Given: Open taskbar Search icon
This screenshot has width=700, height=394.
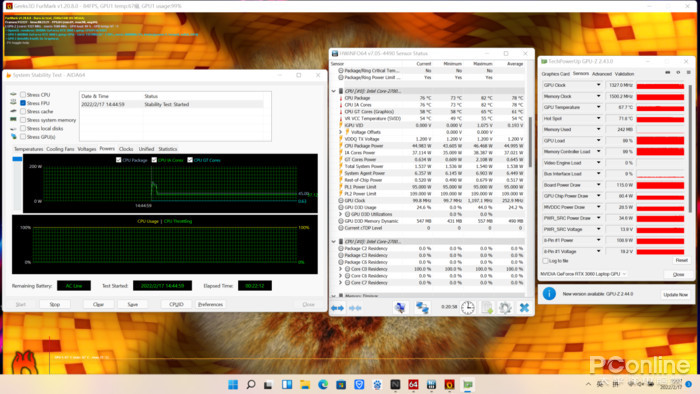Looking at the screenshot, I should click(251, 385).
